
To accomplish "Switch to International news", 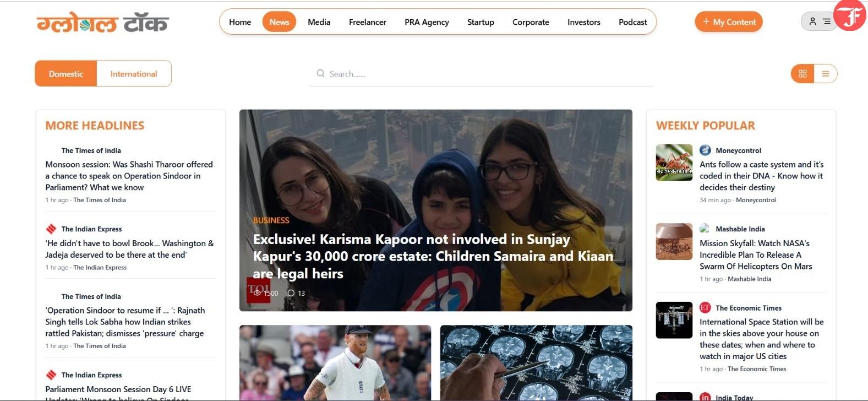I will pyautogui.click(x=134, y=74).
